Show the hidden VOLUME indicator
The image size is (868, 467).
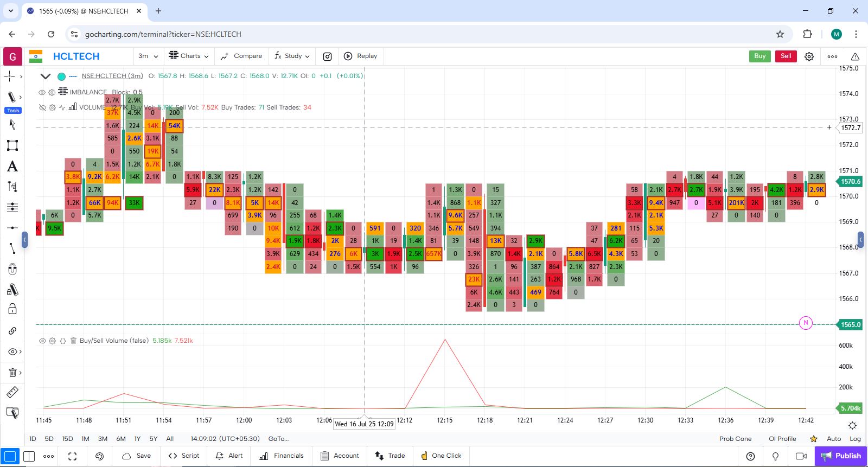[x=42, y=107]
